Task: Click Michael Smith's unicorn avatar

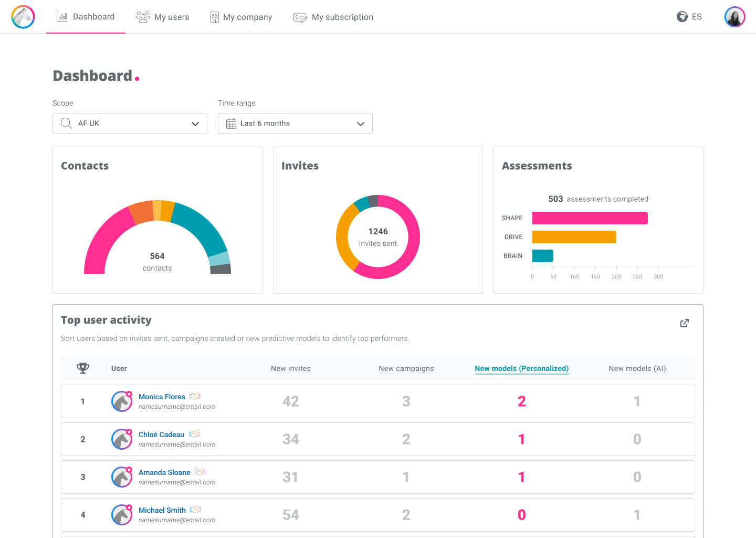Action: (122, 515)
